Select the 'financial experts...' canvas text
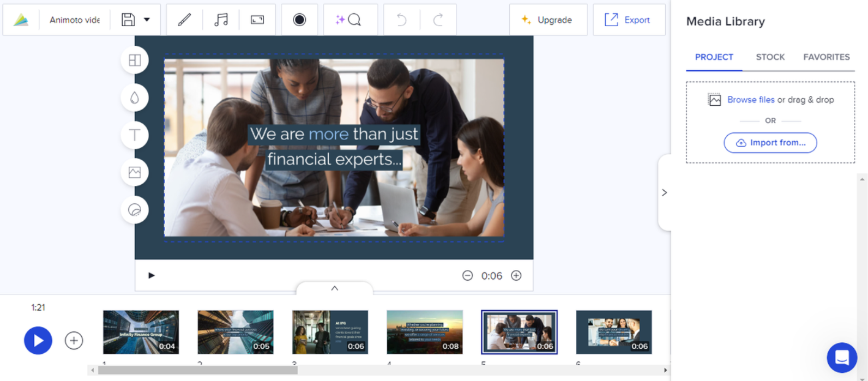 click(334, 159)
